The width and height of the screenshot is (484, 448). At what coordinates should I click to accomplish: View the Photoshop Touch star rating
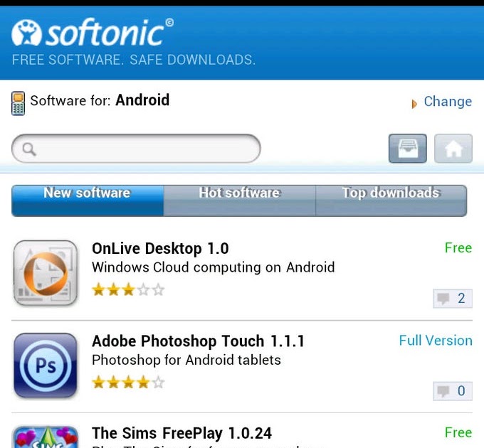pos(128,383)
